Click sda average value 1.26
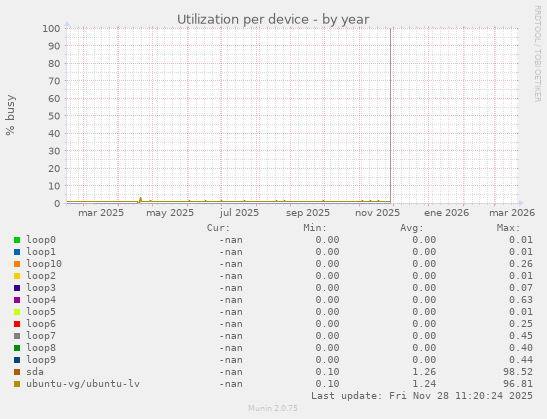Screen dimensions: 547x419 (x=424, y=372)
